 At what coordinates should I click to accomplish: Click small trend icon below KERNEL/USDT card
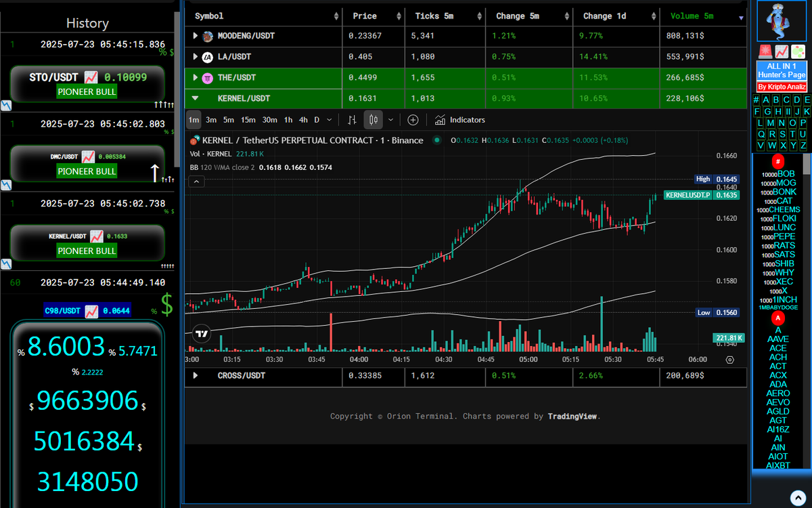tap(6, 263)
